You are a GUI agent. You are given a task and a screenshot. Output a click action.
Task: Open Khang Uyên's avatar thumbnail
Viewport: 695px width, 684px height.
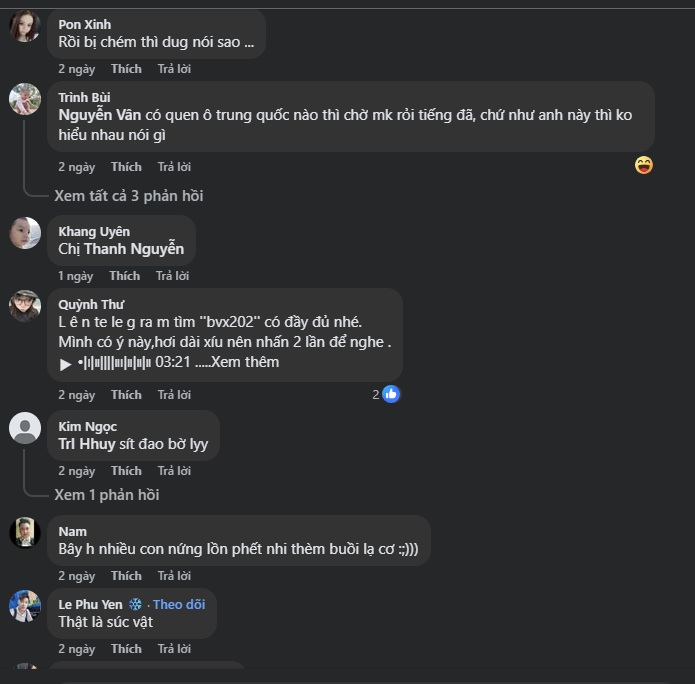24,233
